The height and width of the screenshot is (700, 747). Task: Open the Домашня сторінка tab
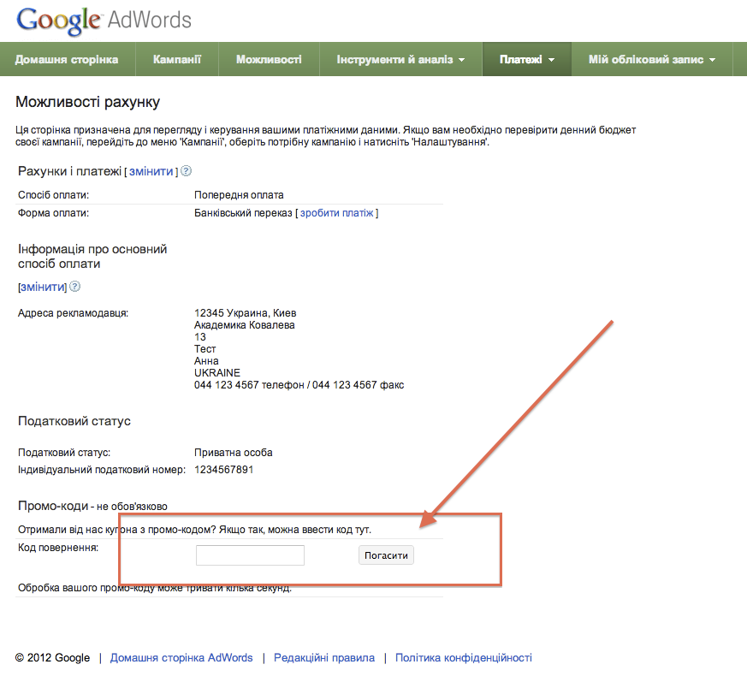(x=67, y=60)
